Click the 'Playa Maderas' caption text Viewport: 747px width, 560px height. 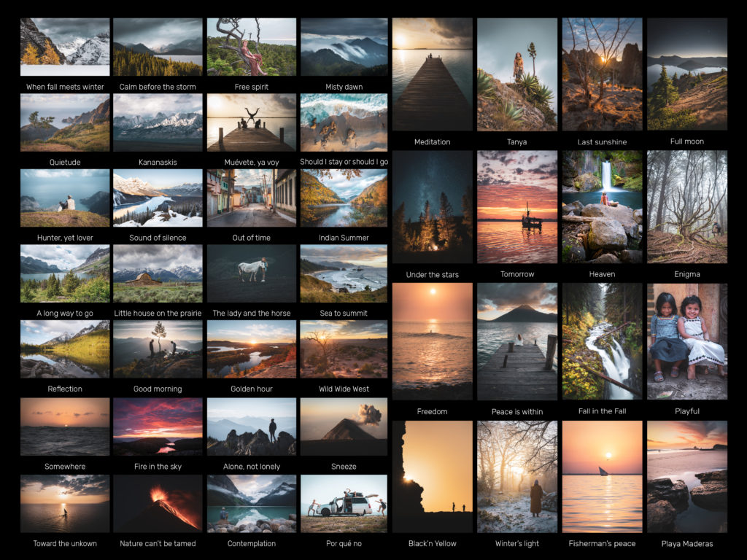tap(687, 544)
